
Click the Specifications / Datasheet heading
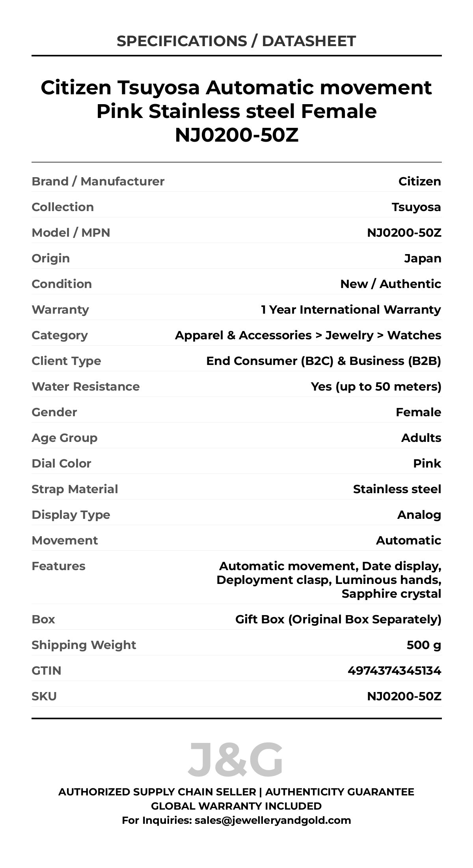point(236,41)
